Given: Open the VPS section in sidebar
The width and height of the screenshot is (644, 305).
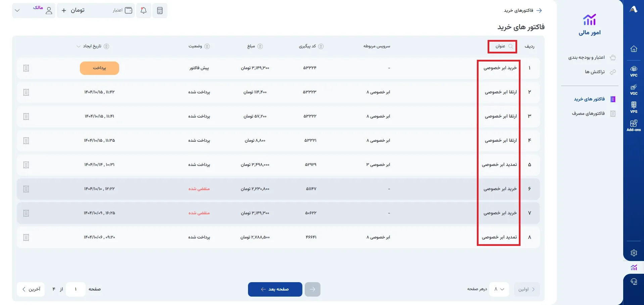Looking at the screenshot, I should [x=634, y=107].
